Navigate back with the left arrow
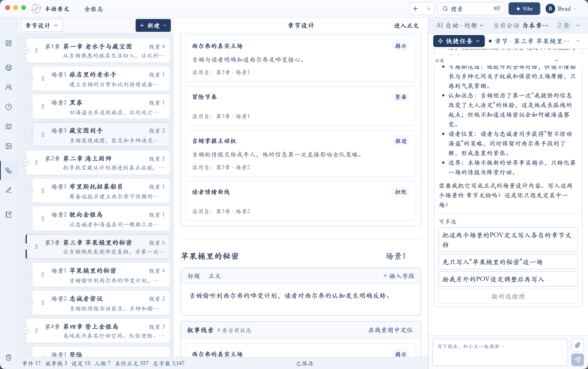 tap(416, 9)
